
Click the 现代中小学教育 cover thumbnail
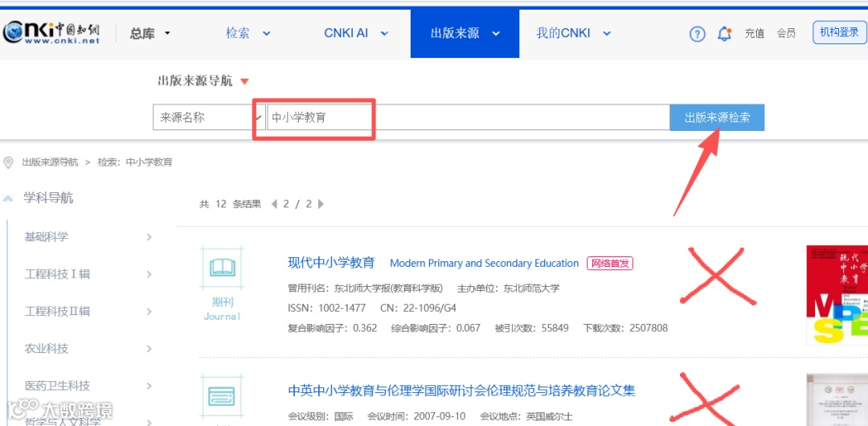(837, 295)
